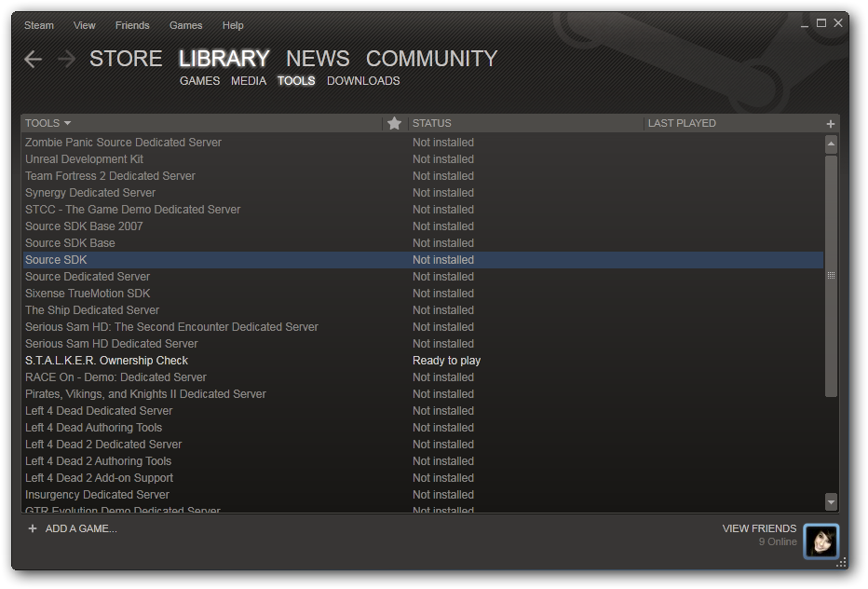This screenshot has height=589, width=868.
Task: Select S.T.A.L.K.E.R. Ownership Check entry
Action: pyautogui.click(x=106, y=361)
